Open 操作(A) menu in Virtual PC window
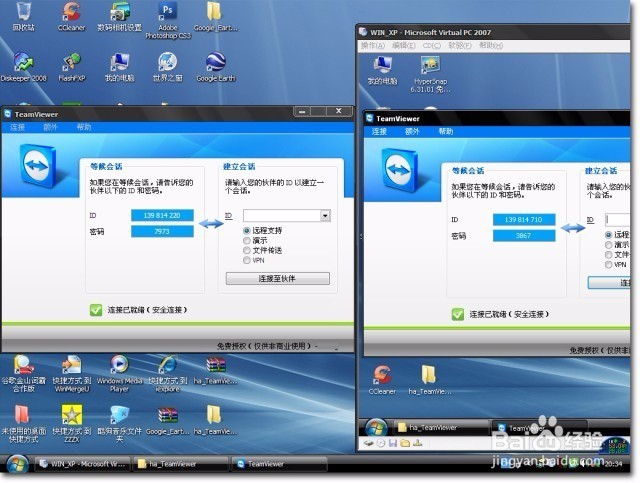640x483 pixels. (x=373, y=46)
